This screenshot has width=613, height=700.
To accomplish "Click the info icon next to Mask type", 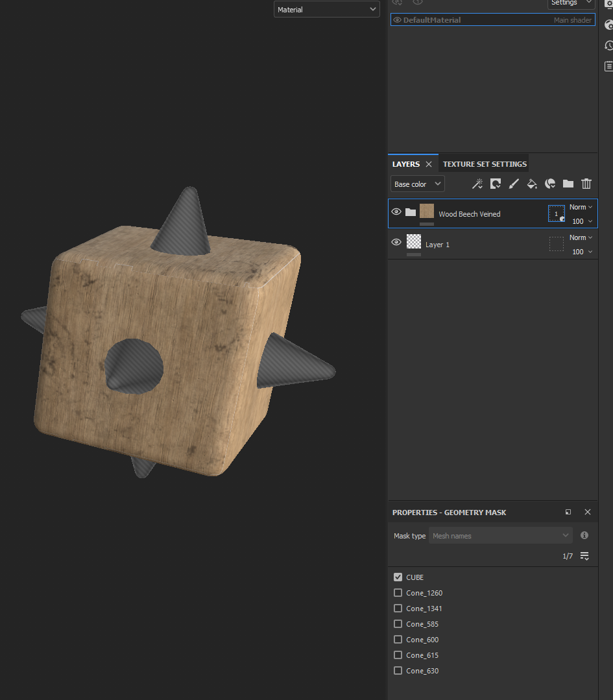I will pos(584,535).
